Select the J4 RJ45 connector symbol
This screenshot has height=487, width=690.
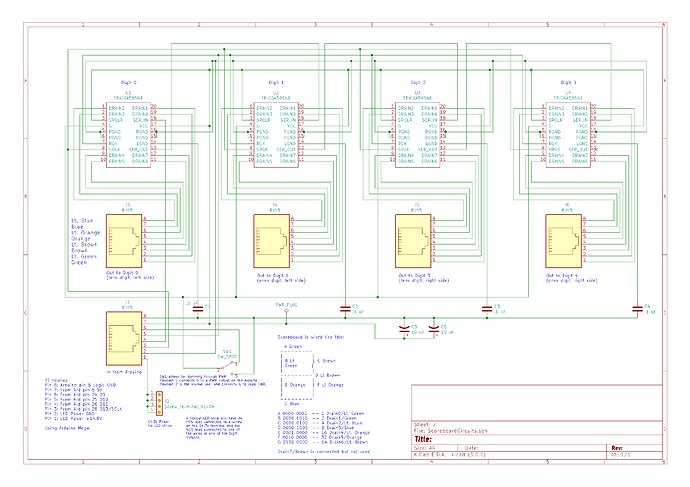point(272,241)
